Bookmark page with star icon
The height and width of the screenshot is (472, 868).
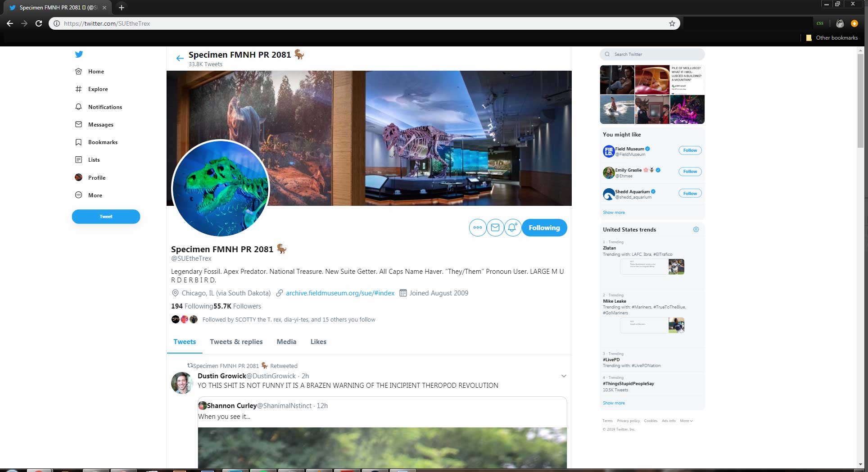(x=672, y=23)
